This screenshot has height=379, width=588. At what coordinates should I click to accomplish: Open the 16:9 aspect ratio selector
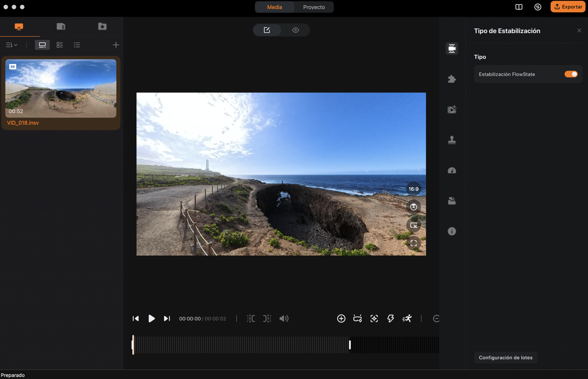[413, 189]
